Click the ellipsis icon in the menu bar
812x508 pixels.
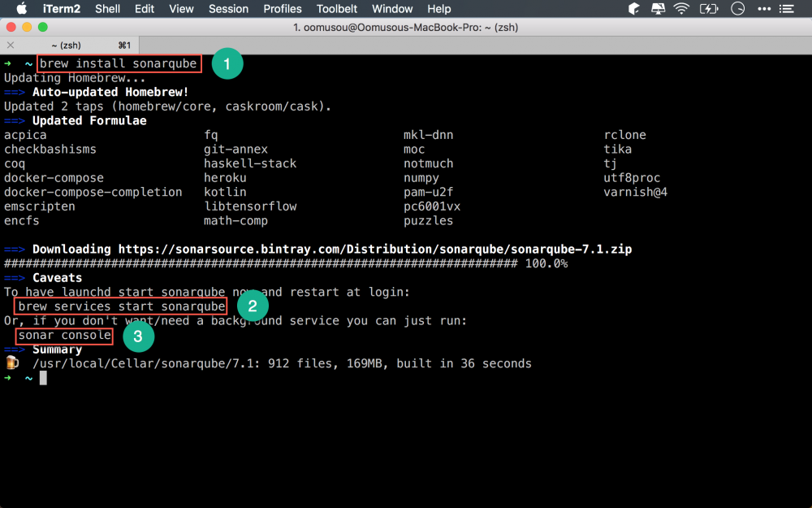[x=762, y=9]
